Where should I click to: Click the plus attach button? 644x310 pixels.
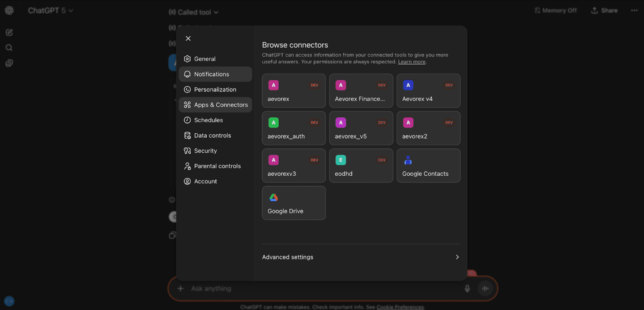coord(180,288)
